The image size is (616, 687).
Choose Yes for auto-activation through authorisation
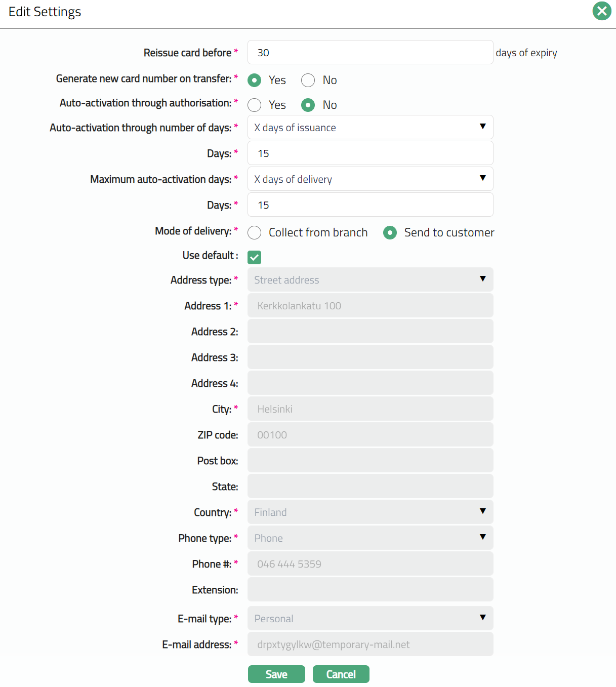255,105
